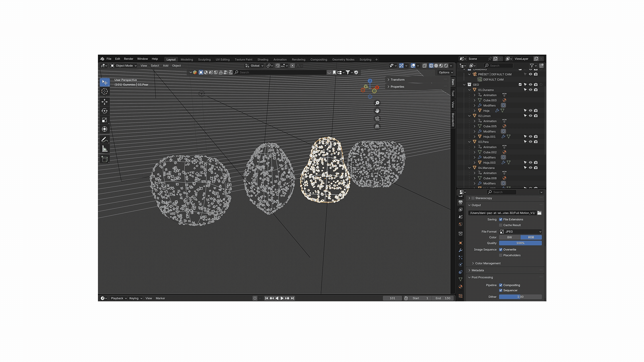Open the Render menu
This screenshot has height=362, width=644.
(x=128, y=59)
